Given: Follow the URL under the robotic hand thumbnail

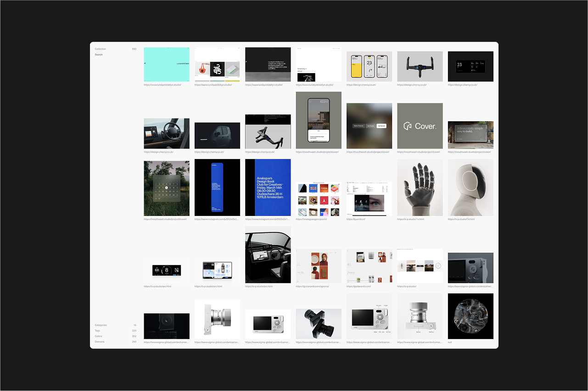Looking at the screenshot, I should 411,219.
